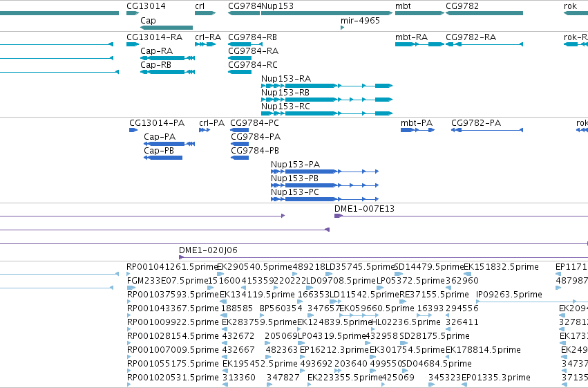The height and width of the screenshot is (388, 588).
Task: Open EST EK178814.5prime
Action: (x=483, y=351)
